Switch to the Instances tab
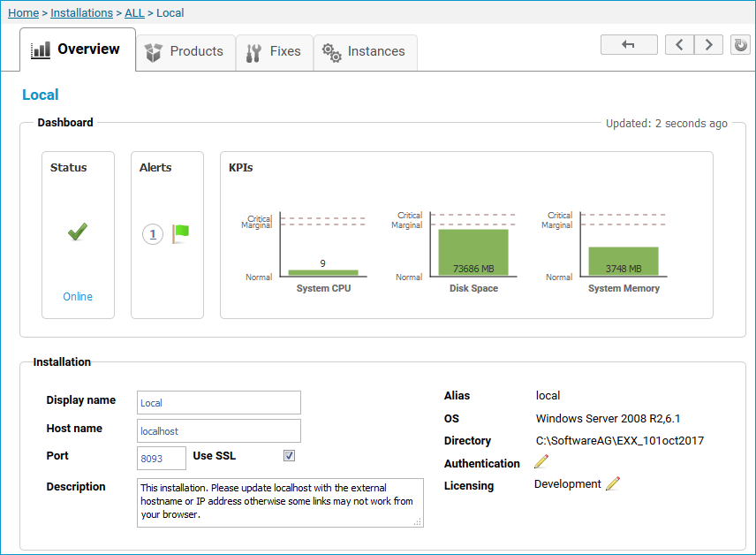 (x=365, y=53)
